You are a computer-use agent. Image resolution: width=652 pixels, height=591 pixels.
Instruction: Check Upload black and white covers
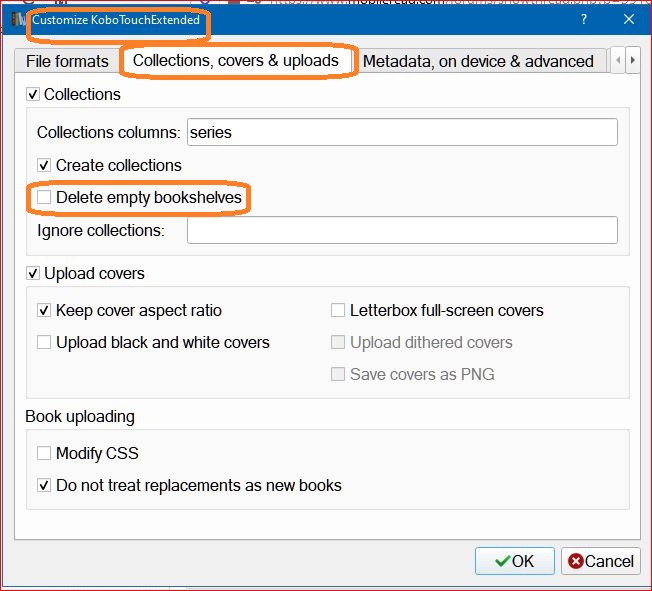(44, 342)
